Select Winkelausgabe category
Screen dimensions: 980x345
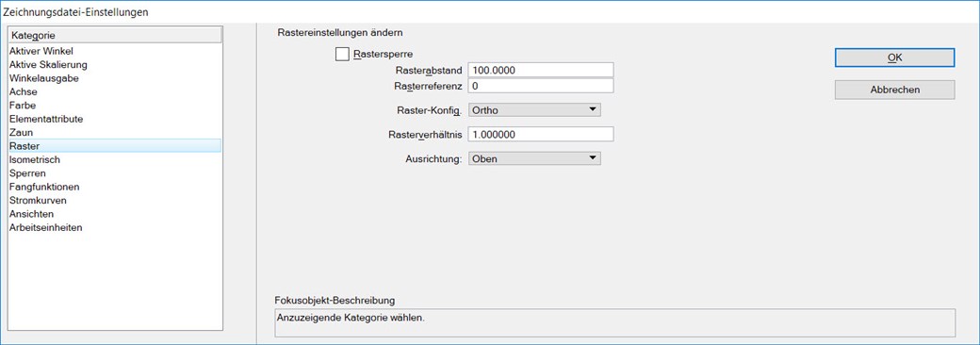click(115, 78)
